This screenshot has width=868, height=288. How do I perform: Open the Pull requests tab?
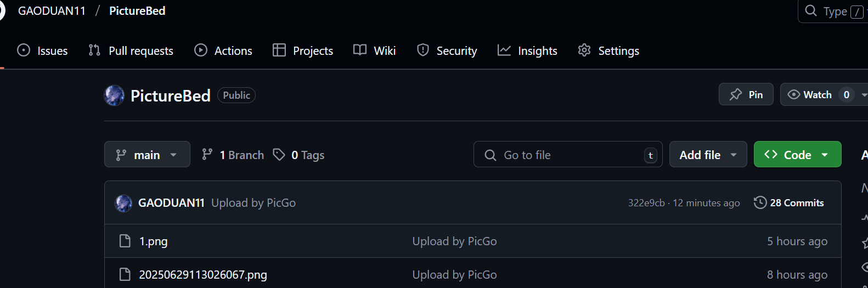[131, 50]
